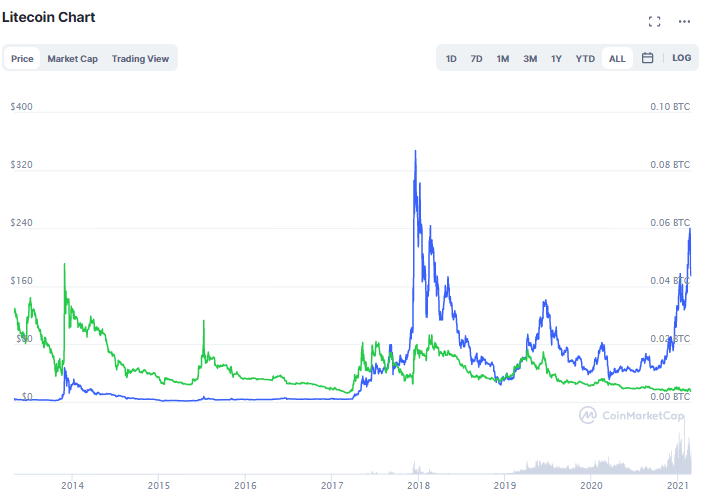This screenshot has height=497, width=706.
Task: Click the $160 price axis label
Action: (x=22, y=281)
